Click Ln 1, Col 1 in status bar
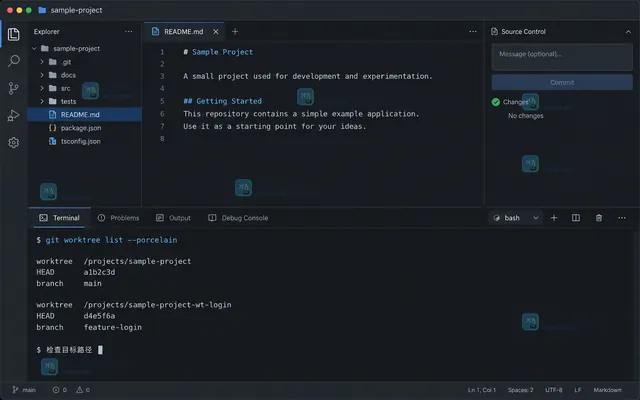Screen dimensions: 640x400 click(482, 390)
